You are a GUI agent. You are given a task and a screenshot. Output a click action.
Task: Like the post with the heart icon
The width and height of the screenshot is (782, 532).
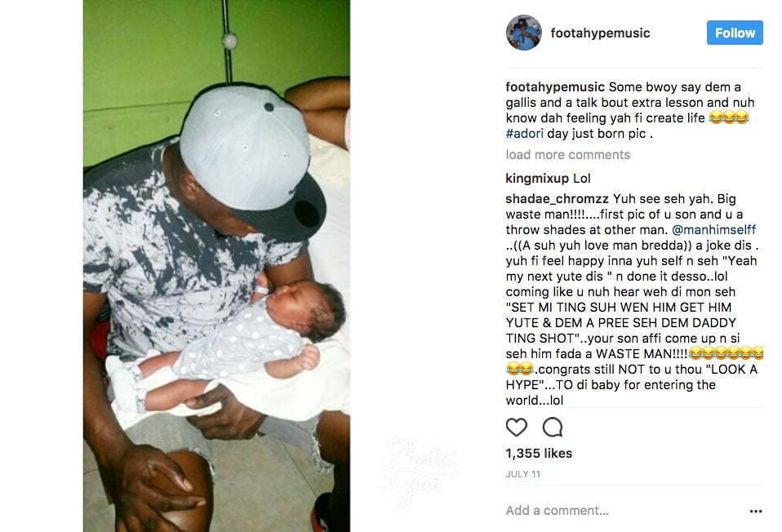[x=516, y=428]
